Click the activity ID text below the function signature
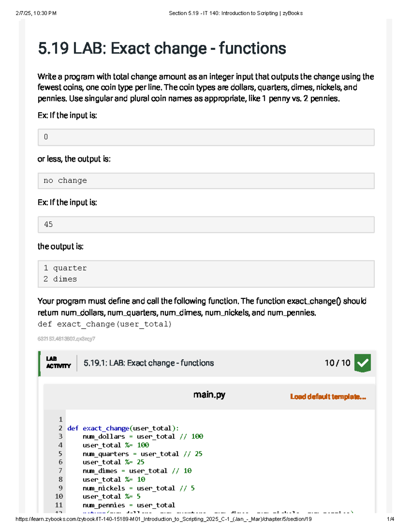 pos(66,339)
